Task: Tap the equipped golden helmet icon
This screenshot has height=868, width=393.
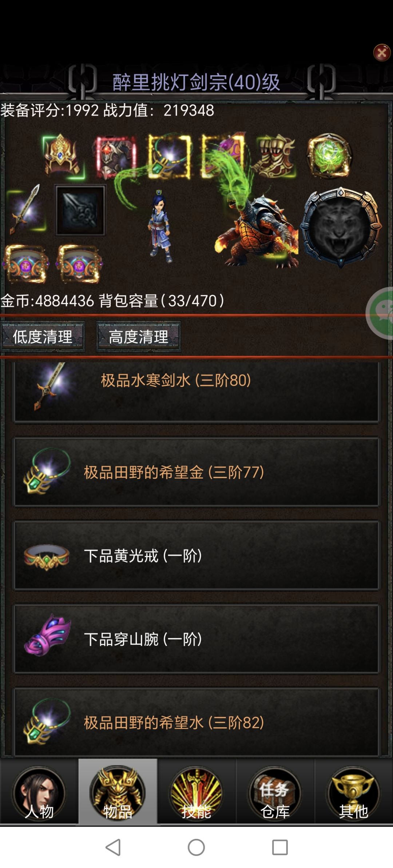Action: click(63, 156)
